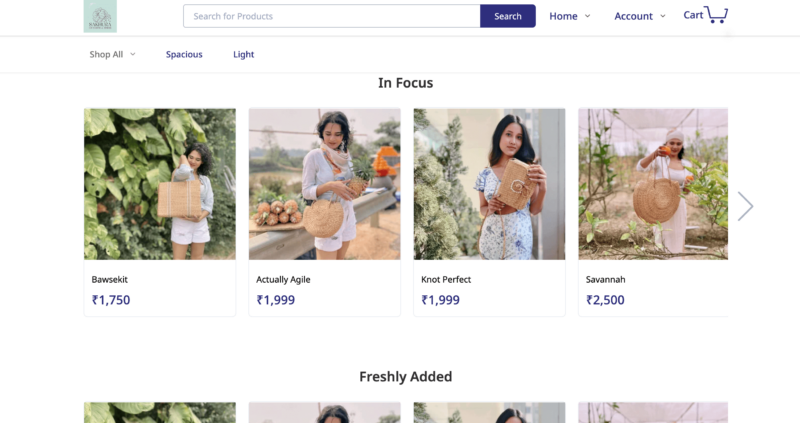The image size is (800, 423).
Task: Expand the Home dropdown menu
Action: 570,16
